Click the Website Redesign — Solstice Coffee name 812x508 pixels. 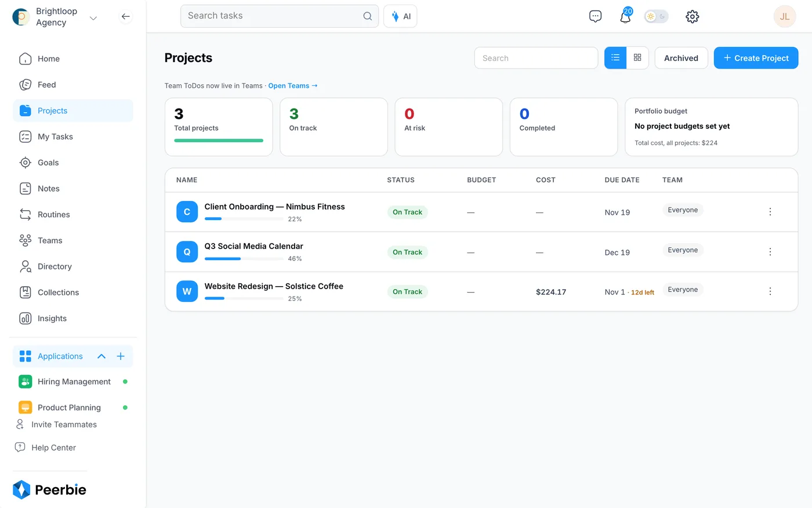click(274, 286)
